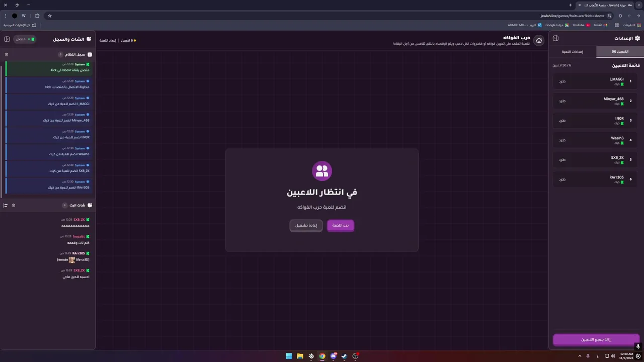
Task: Click the 6 / 50 لاعبين count label
Action: (x=562, y=65)
